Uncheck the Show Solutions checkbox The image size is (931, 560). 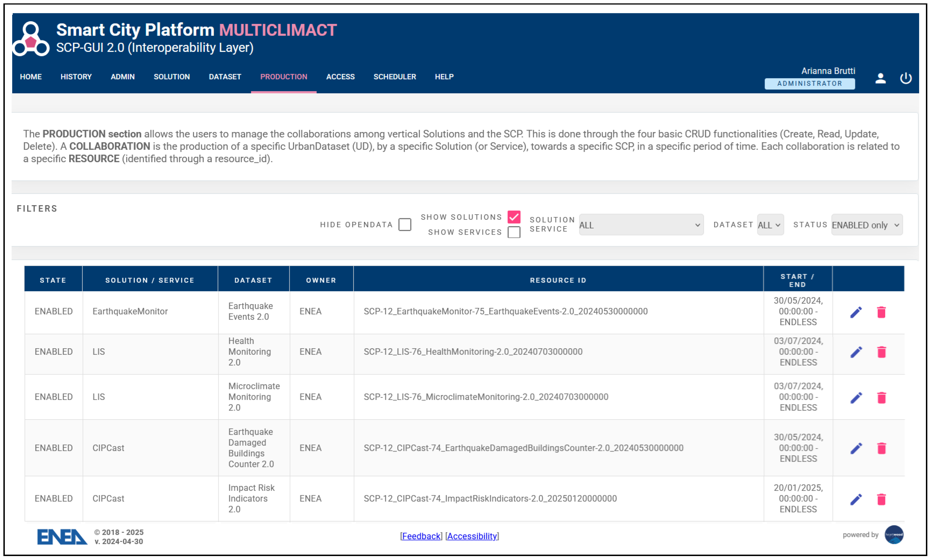[514, 217]
